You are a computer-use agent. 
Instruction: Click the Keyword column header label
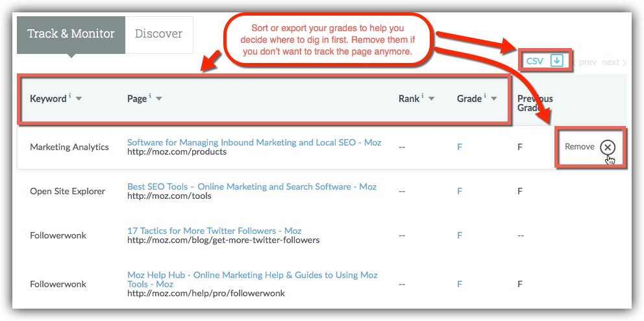(x=48, y=99)
